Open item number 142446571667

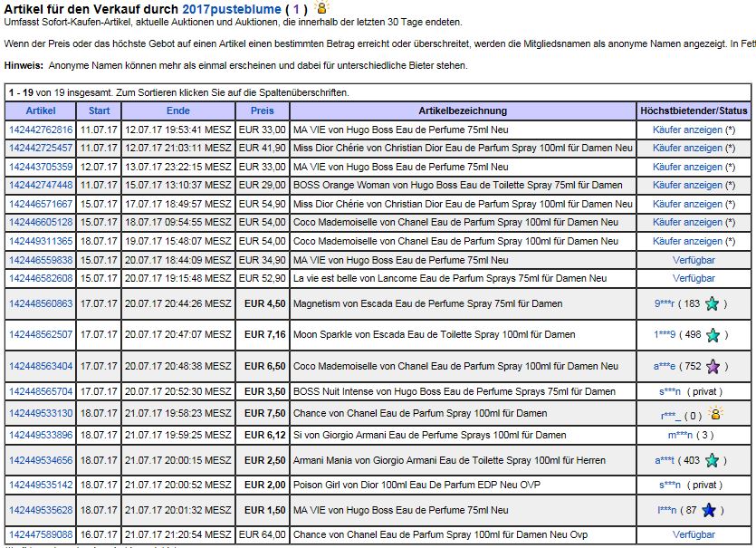tap(41, 204)
